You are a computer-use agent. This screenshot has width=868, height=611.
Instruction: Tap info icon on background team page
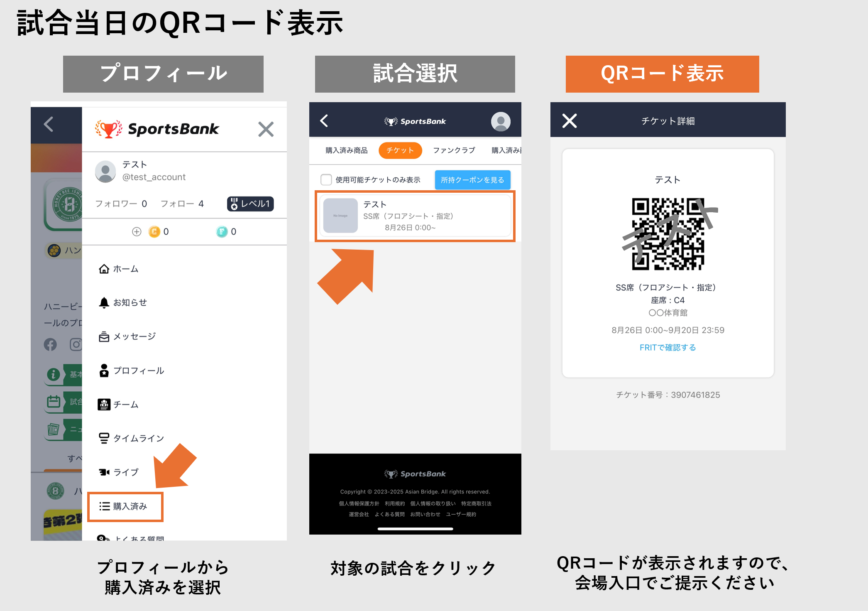[x=53, y=375]
